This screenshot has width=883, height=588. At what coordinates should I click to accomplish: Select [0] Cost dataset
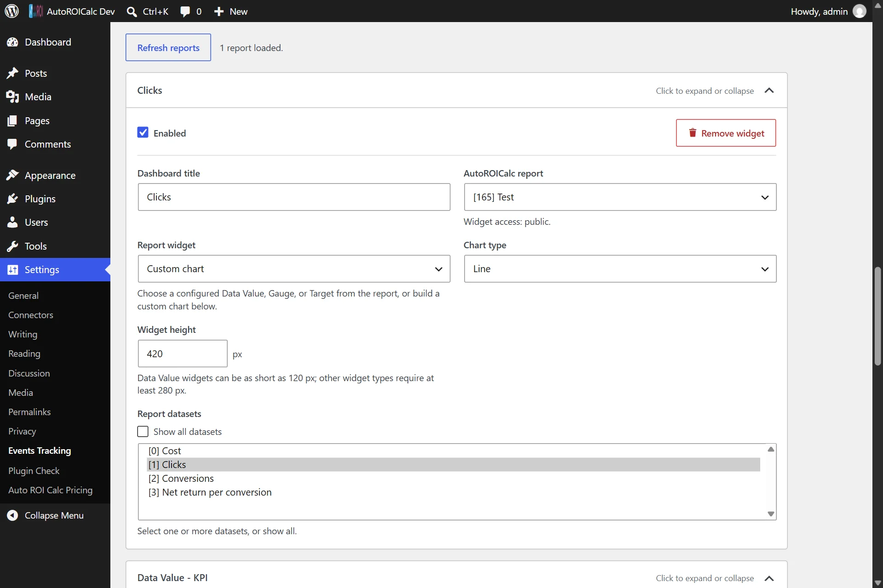coord(453,451)
